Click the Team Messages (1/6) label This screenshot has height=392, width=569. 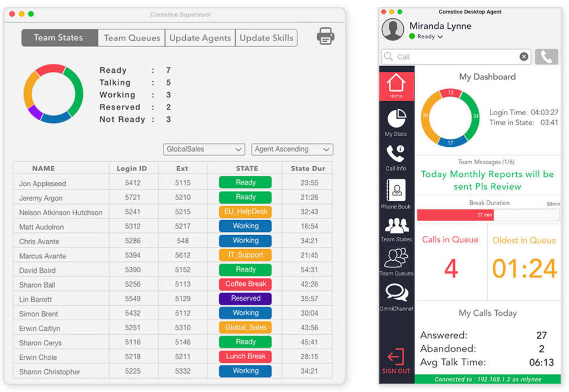tap(486, 162)
